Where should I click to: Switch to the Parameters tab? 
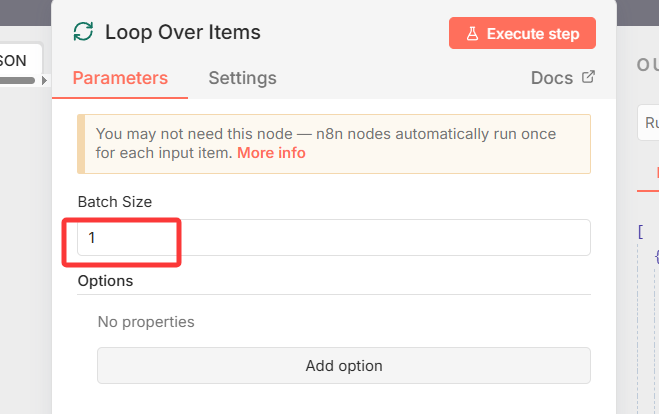[x=120, y=78]
